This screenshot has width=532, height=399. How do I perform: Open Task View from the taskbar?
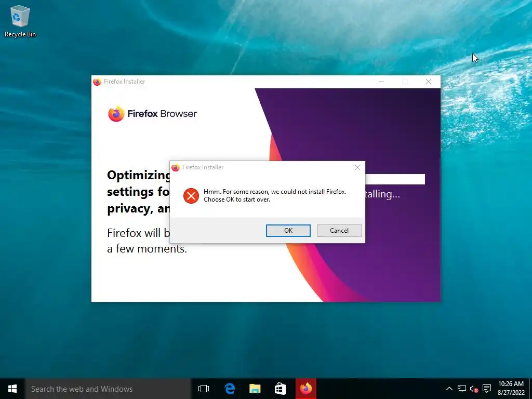[x=204, y=389]
